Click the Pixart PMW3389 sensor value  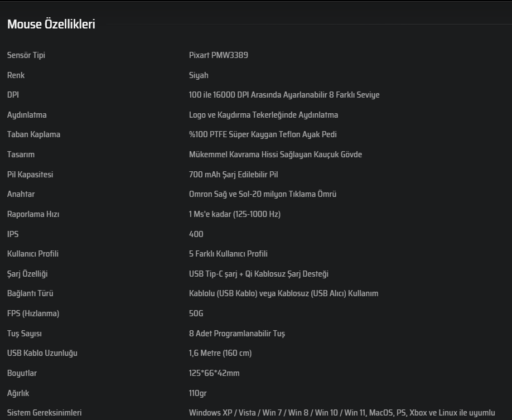pos(219,55)
